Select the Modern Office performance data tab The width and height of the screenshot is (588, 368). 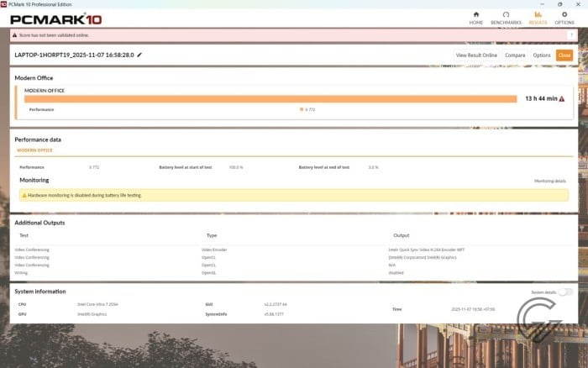click(x=36, y=150)
